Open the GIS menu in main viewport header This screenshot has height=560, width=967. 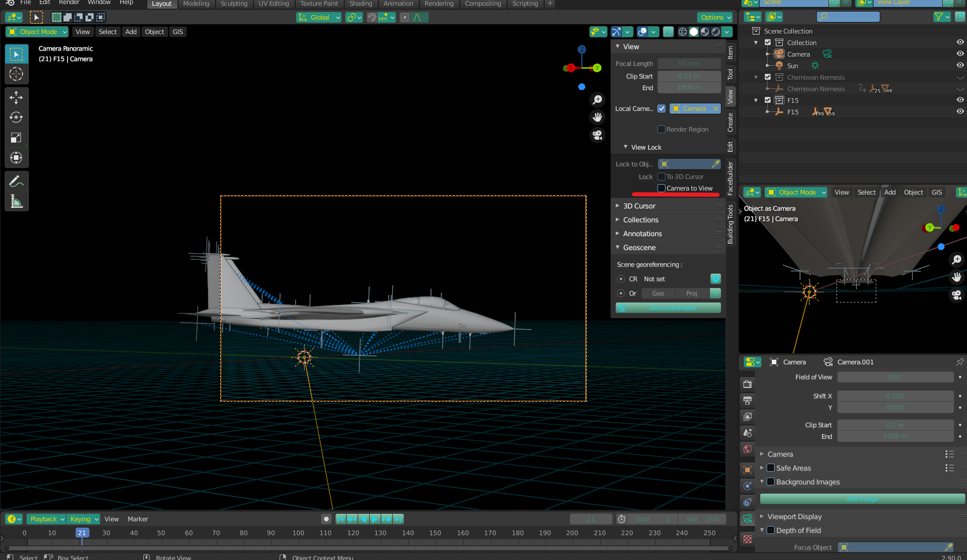(178, 32)
